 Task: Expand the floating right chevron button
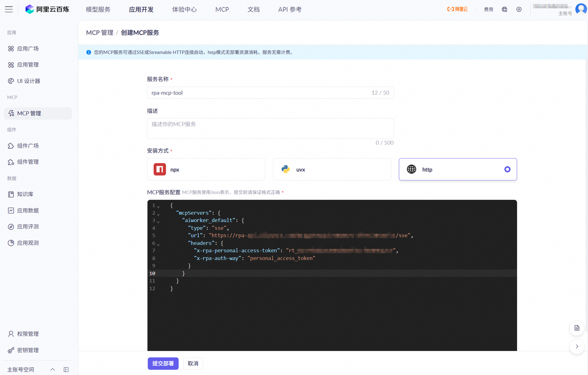click(577, 347)
